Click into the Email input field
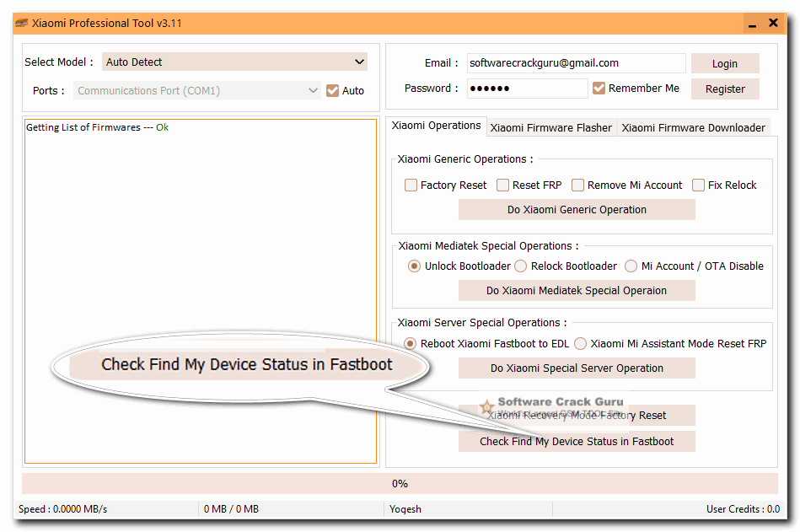 tap(576, 63)
